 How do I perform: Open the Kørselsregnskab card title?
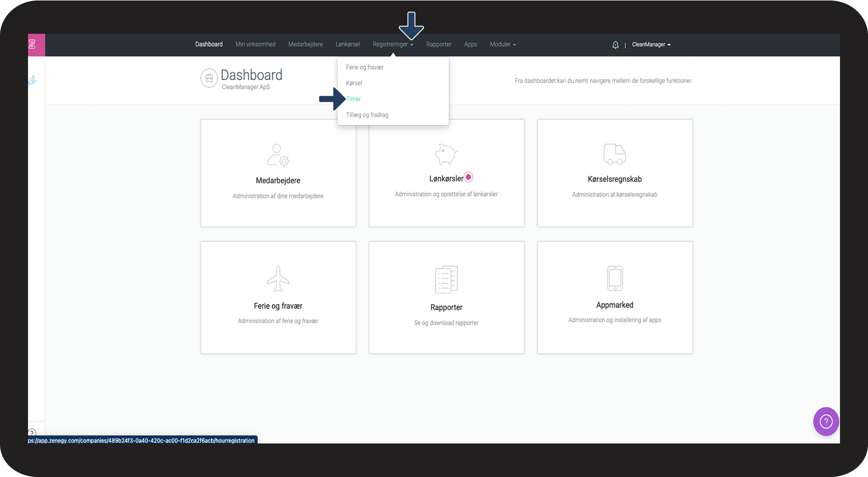(x=615, y=179)
